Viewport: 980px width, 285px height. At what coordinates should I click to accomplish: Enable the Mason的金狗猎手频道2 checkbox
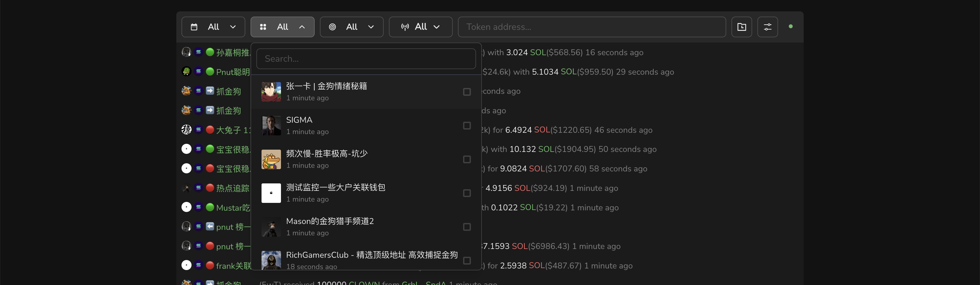pos(466,227)
